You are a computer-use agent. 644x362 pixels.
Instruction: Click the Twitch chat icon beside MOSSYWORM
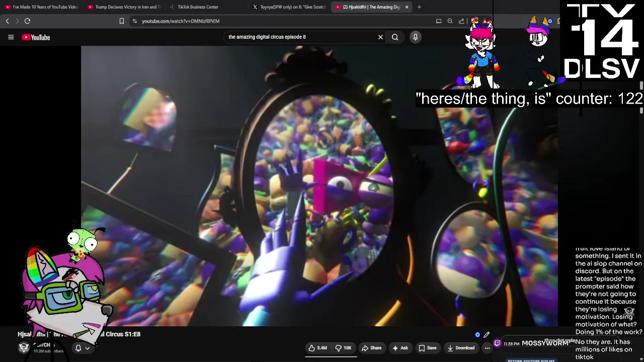coord(498,343)
